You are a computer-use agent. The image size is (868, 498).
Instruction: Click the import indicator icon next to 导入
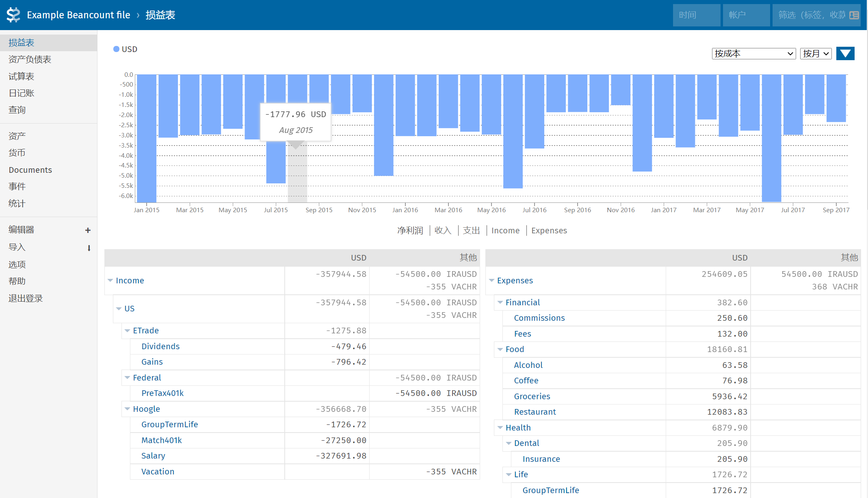click(x=89, y=248)
